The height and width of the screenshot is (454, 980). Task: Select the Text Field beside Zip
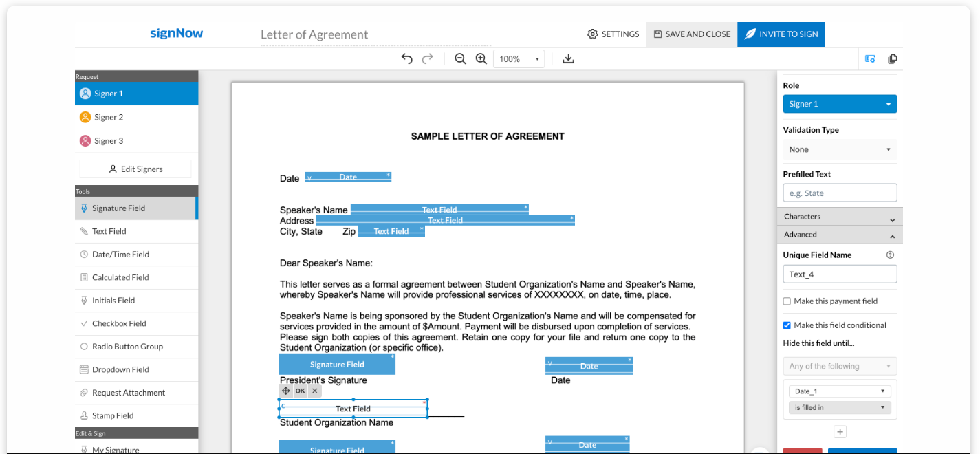tap(391, 232)
